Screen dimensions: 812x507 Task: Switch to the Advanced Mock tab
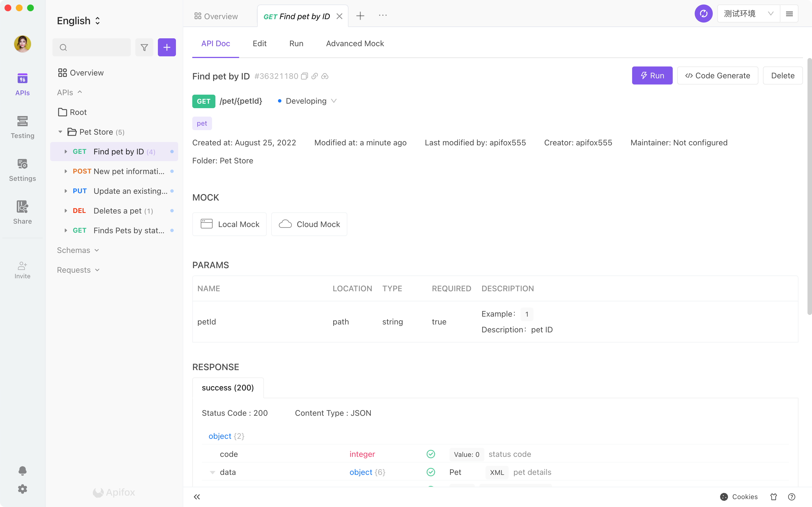click(355, 44)
